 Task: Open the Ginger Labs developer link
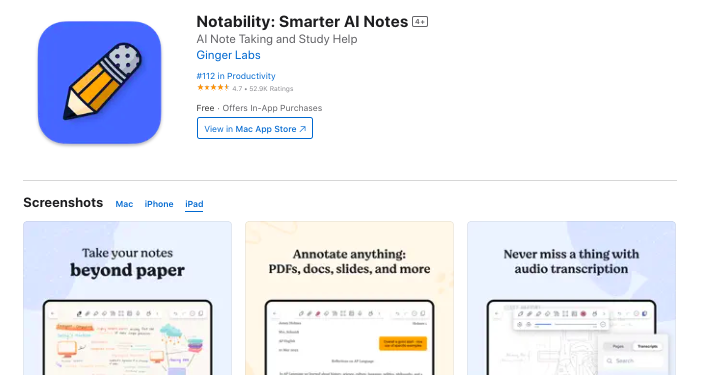tap(228, 55)
